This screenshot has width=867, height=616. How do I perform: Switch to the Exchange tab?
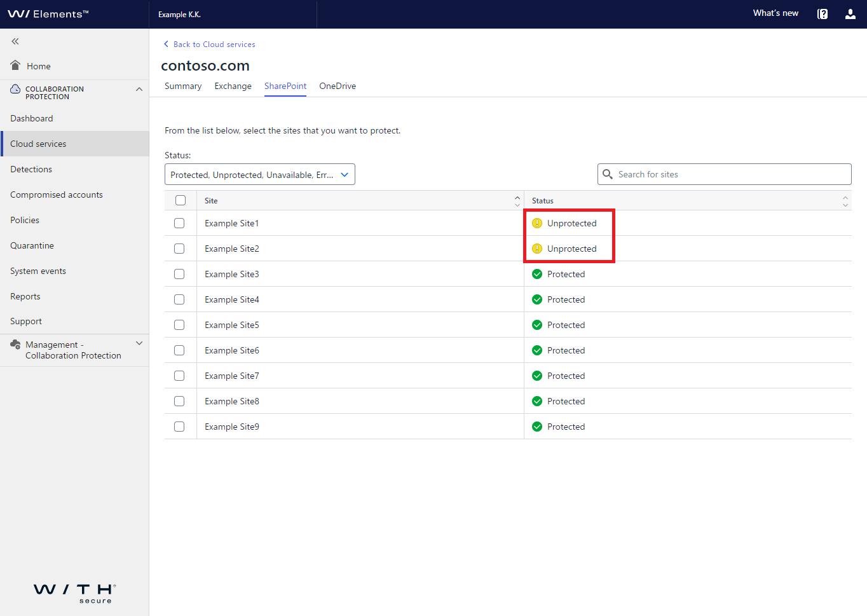[233, 86]
